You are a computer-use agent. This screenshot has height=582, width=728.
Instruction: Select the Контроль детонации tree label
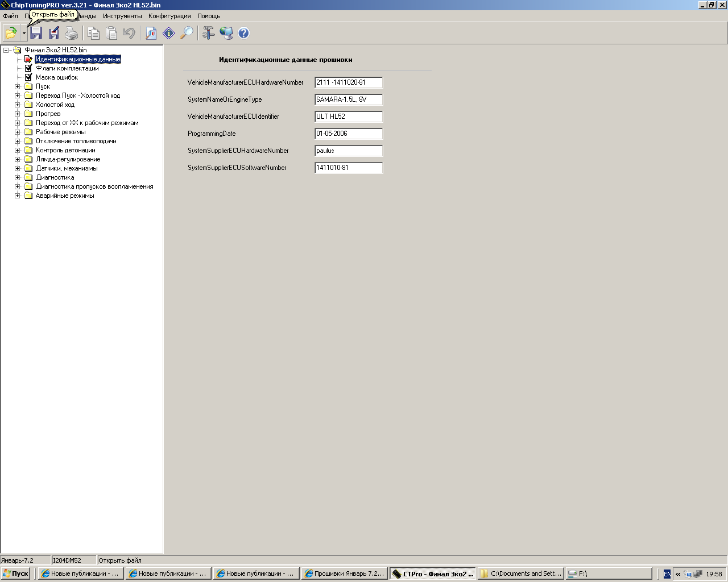[x=65, y=150]
